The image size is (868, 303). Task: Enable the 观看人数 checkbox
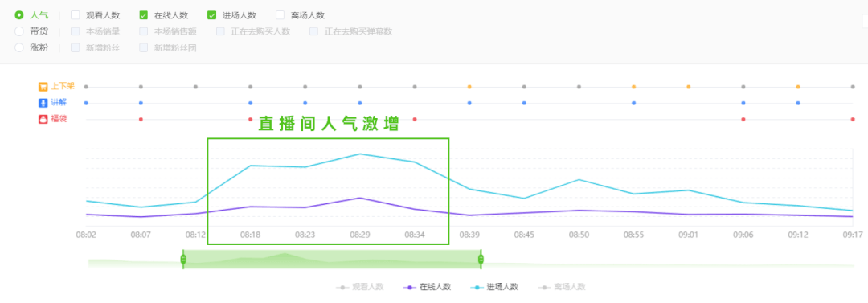(76, 15)
